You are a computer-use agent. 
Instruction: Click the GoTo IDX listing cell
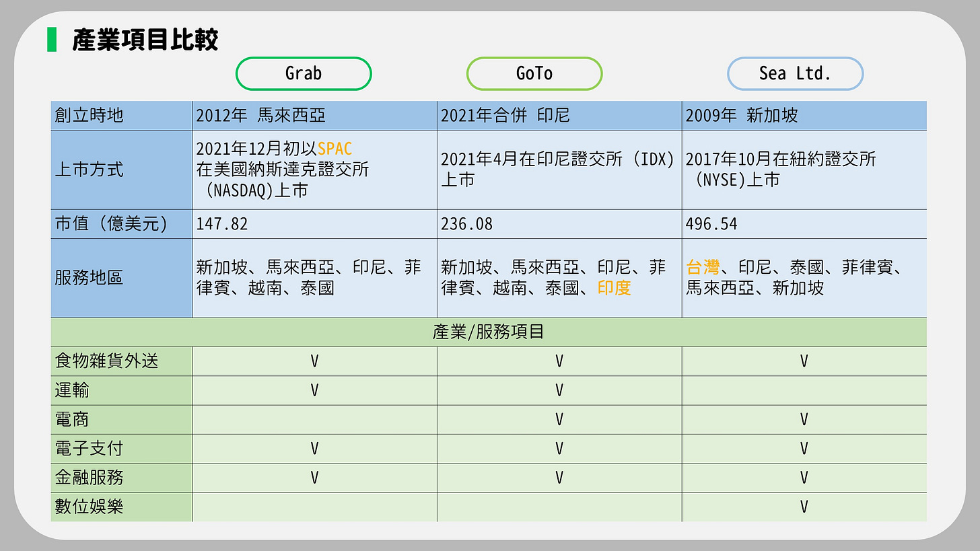(x=560, y=170)
